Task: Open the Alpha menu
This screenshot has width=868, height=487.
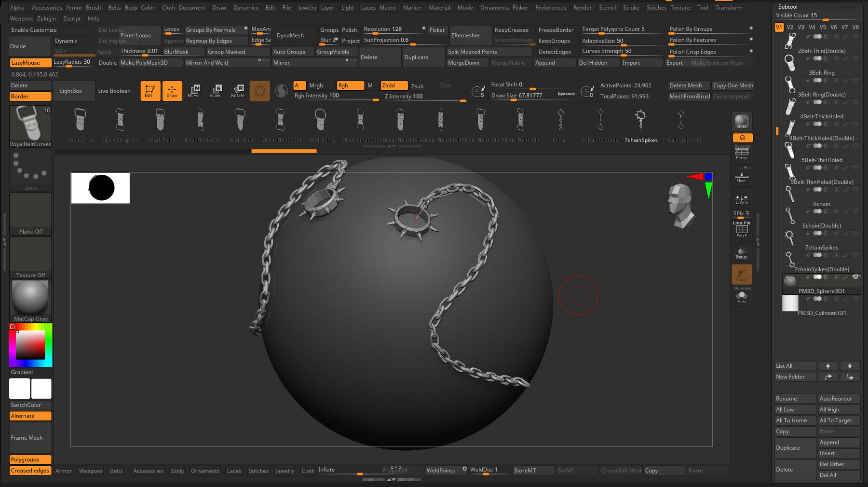Action: tap(17, 7)
